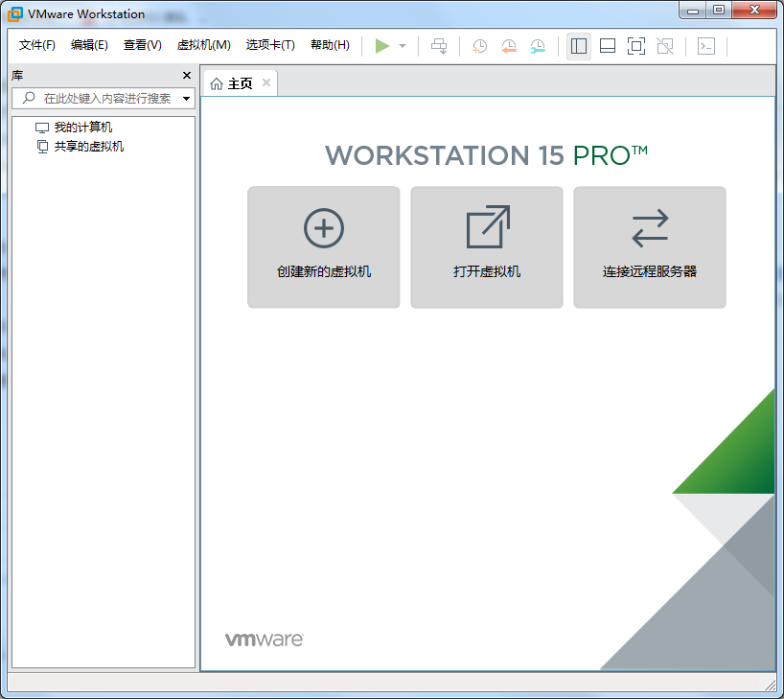784x699 pixels.
Task: Open the snapshot manager wrench icon
Action: point(538,46)
